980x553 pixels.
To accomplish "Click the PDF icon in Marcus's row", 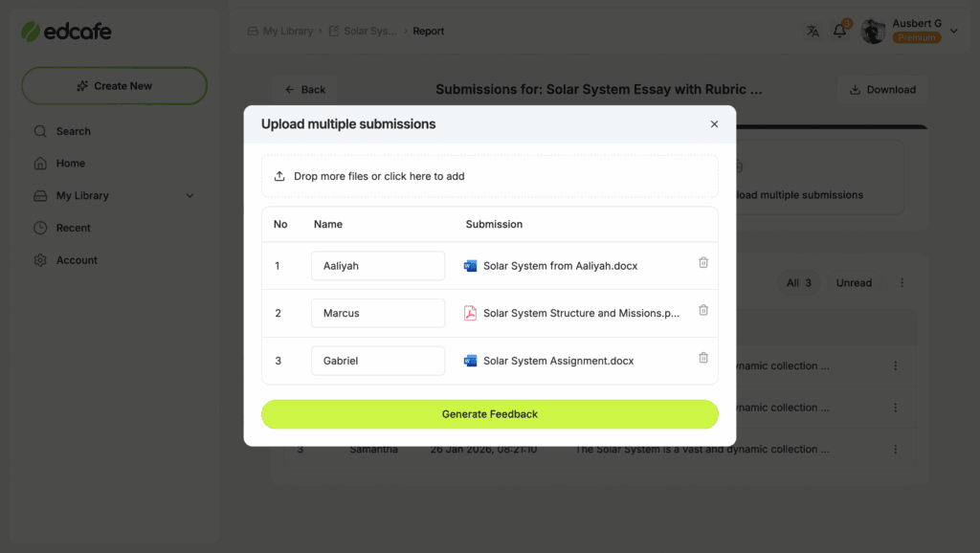I will [x=470, y=313].
